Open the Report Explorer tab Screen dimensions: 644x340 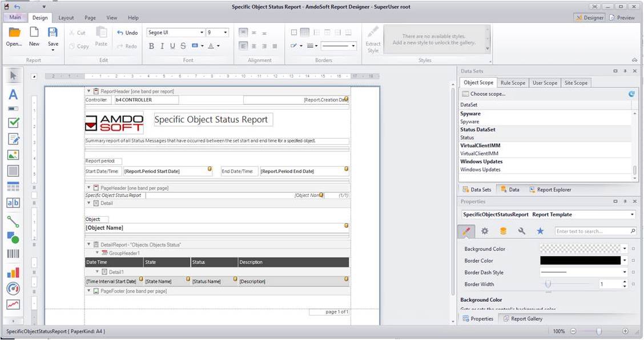click(x=550, y=190)
